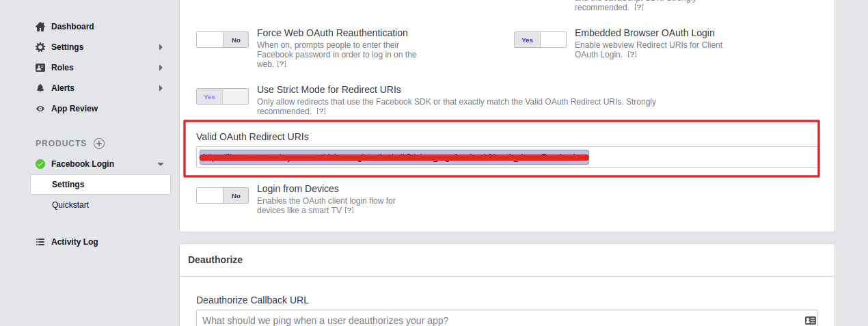Expand the Settings submenu arrow
Screen dimensions: 868x326
[161, 47]
